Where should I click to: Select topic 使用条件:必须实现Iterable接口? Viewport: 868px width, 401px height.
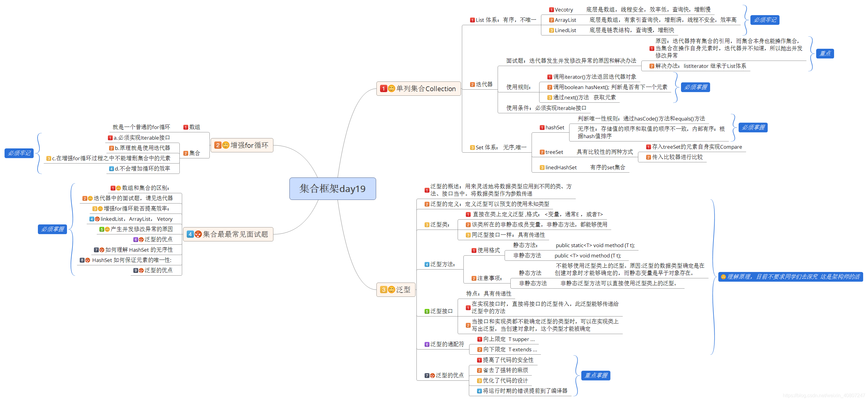[x=546, y=108]
